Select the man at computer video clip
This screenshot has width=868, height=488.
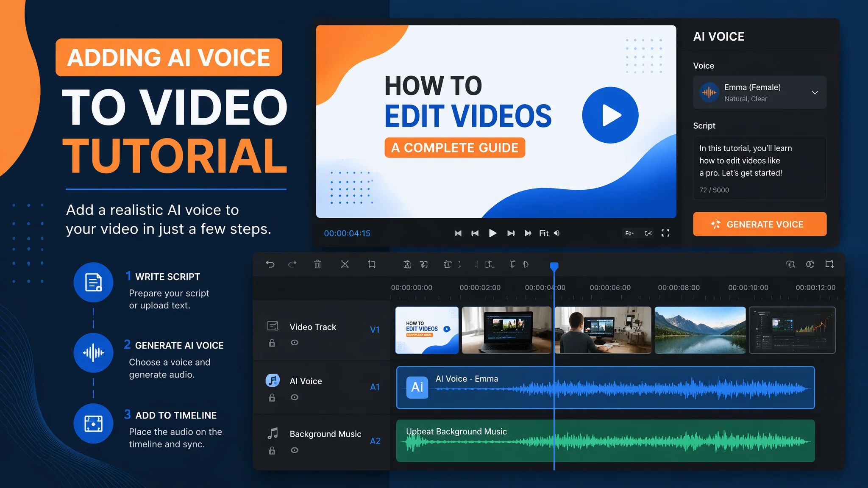tap(603, 330)
